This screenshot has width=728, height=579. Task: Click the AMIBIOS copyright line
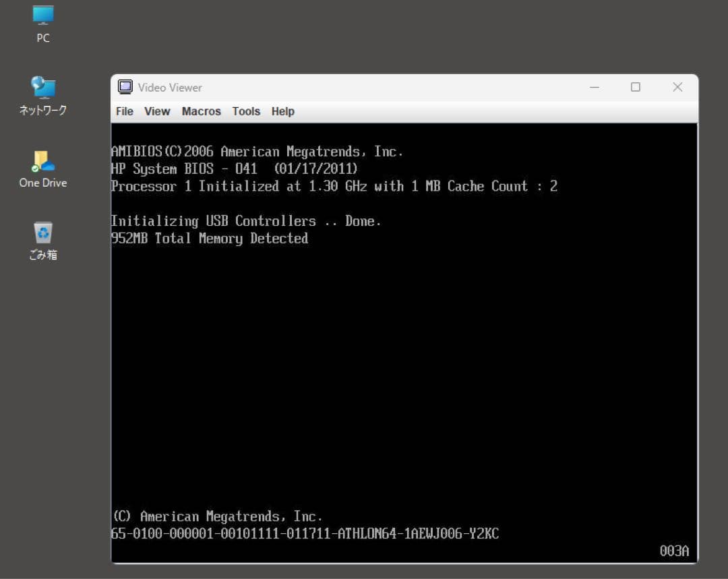[257, 151]
